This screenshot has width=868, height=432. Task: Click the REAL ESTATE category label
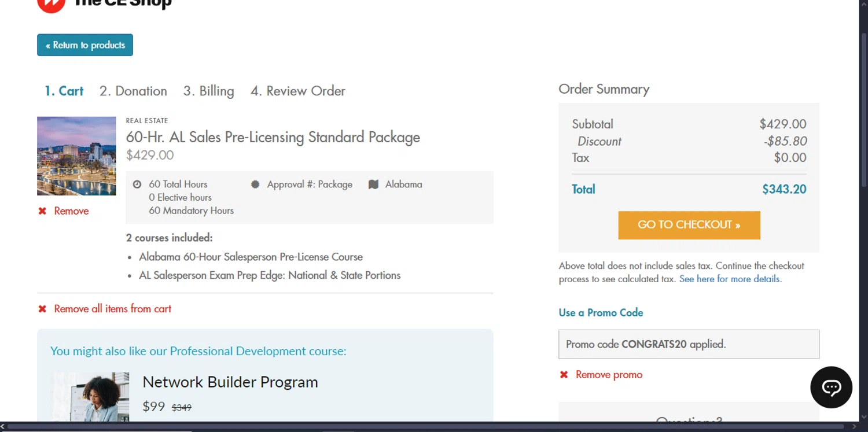tap(147, 121)
